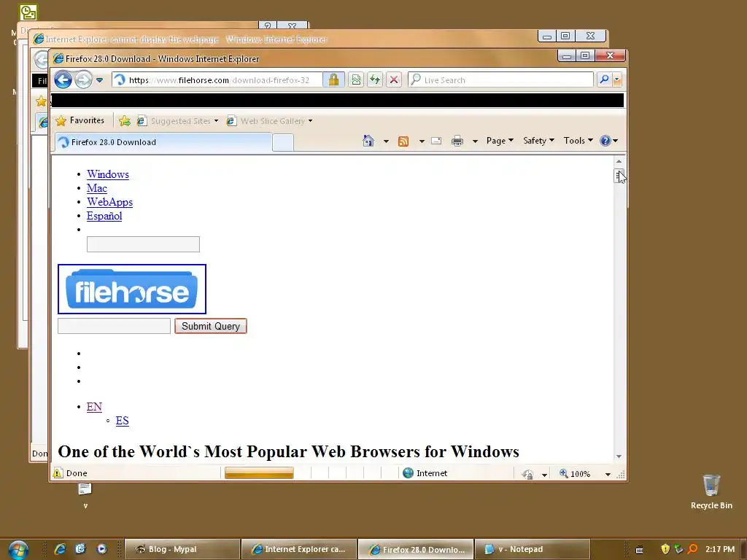
Task: Click the search field beside Submit Query
Action: click(x=114, y=326)
